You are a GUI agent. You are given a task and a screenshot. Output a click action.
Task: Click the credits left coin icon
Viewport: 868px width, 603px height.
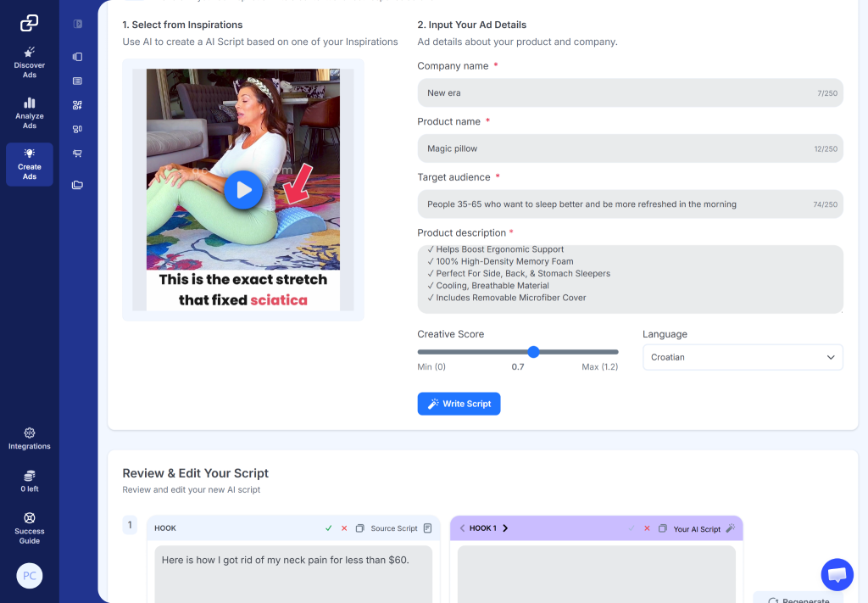pyautogui.click(x=30, y=475)
